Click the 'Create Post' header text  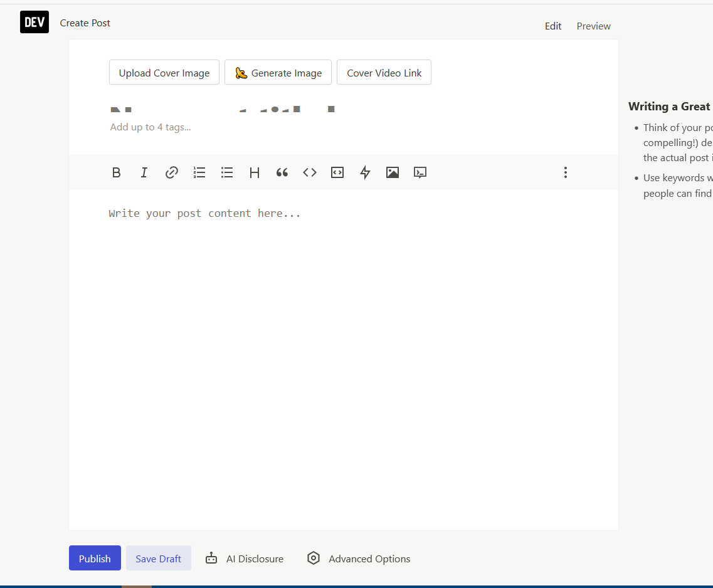85,23
